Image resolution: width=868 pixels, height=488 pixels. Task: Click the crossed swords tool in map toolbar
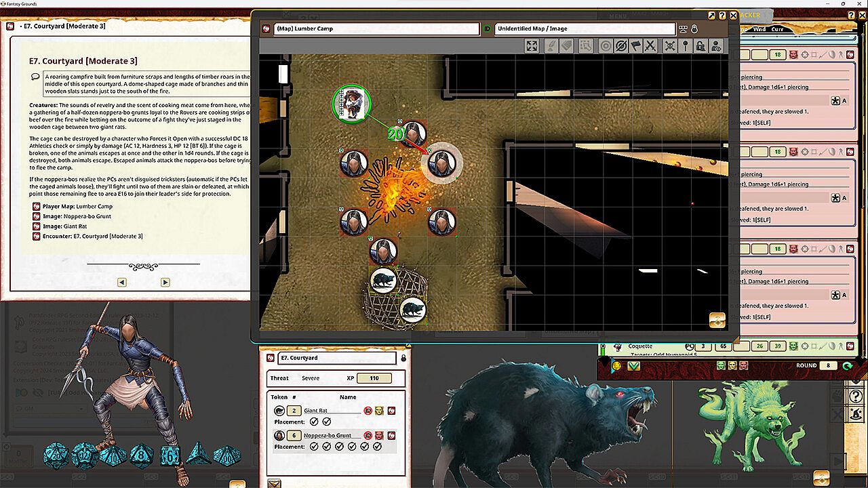[650, 45]
